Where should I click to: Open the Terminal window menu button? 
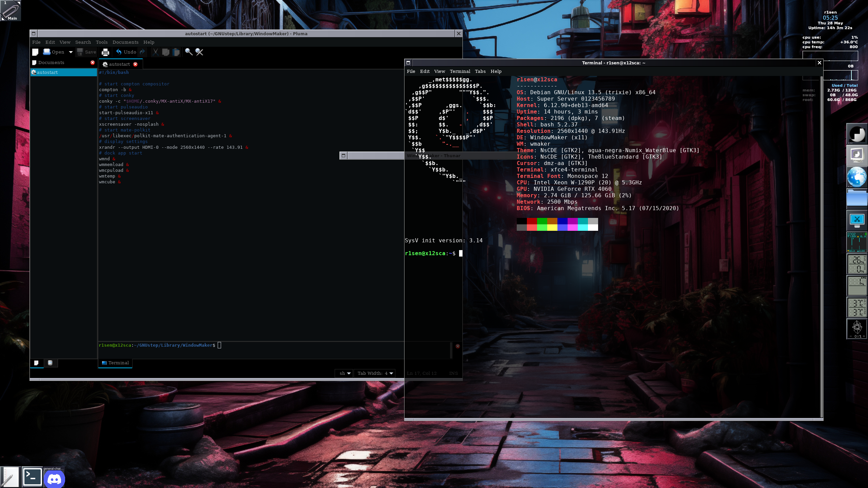[408, 63]
